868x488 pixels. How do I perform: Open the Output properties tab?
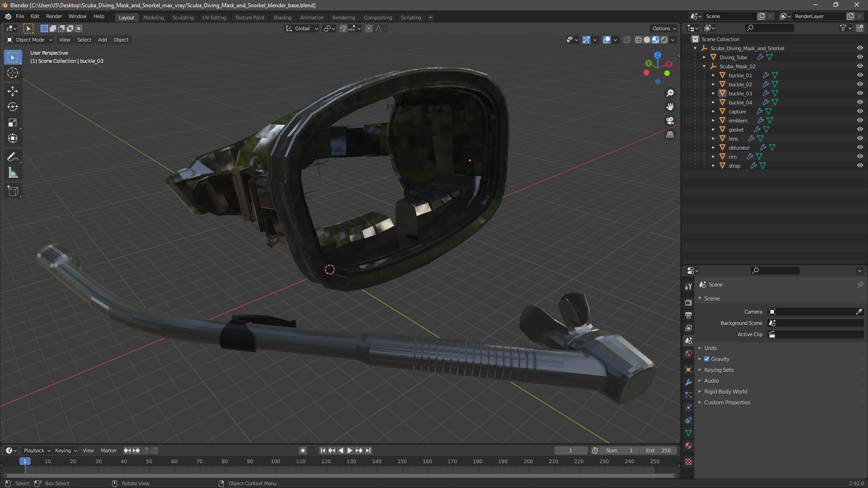point(689,315)
